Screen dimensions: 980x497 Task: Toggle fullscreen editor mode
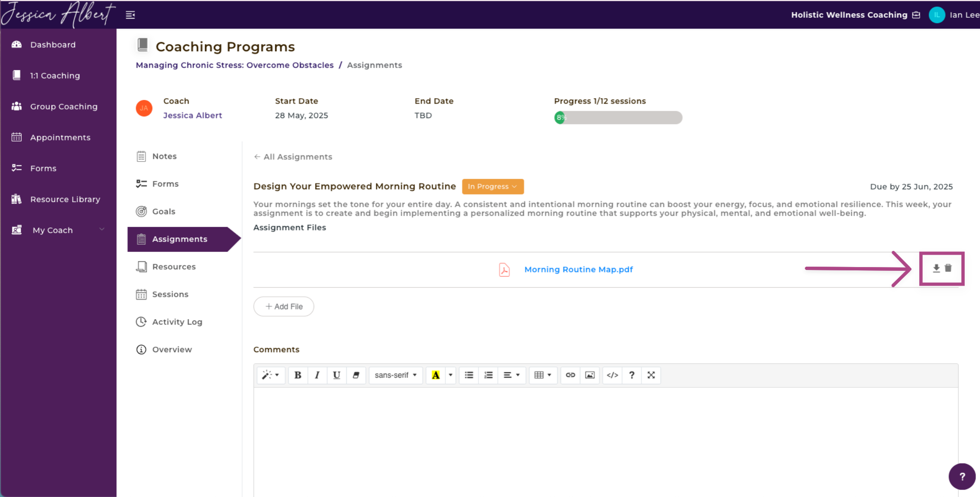coord(651,375)
